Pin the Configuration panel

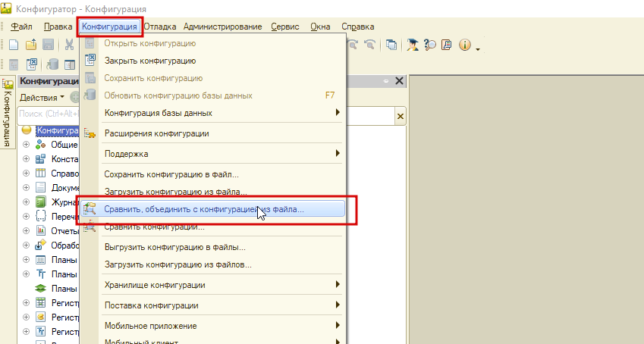pos(385,81)
